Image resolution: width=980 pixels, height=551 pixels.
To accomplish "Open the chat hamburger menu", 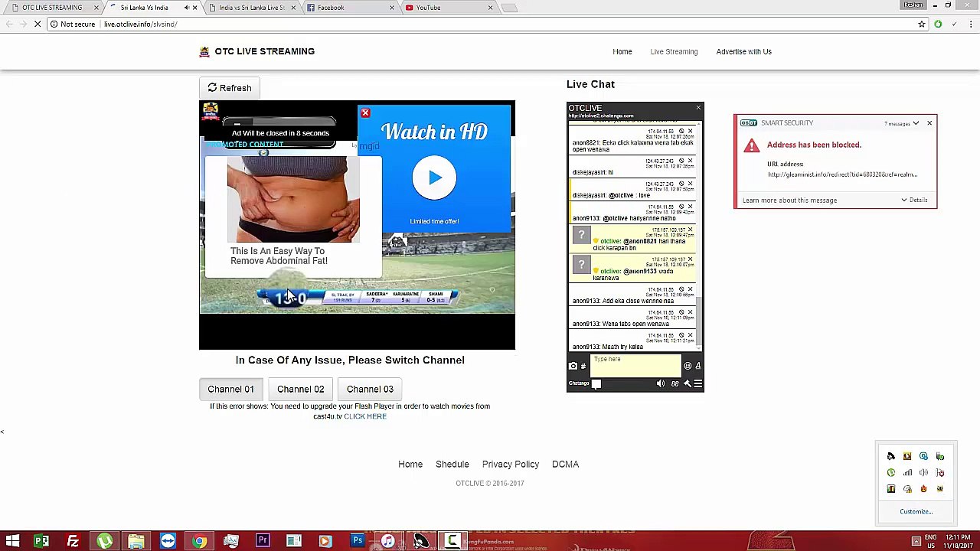I will [697, 383].
